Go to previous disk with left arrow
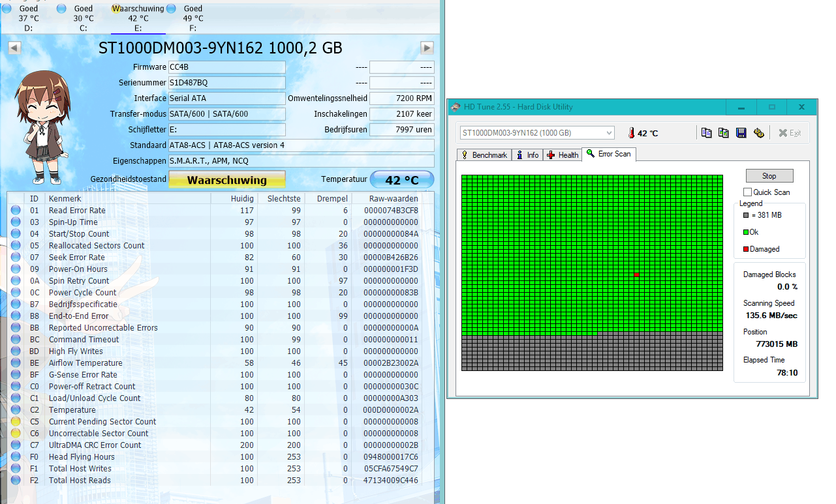The width and height of the screenshot is (836, 504). [x=14, y=48]
